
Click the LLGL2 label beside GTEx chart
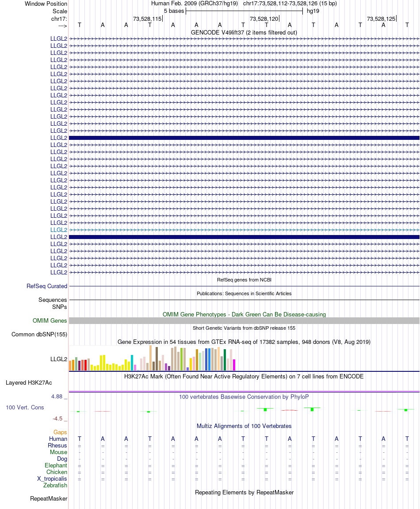coord(59,359)
